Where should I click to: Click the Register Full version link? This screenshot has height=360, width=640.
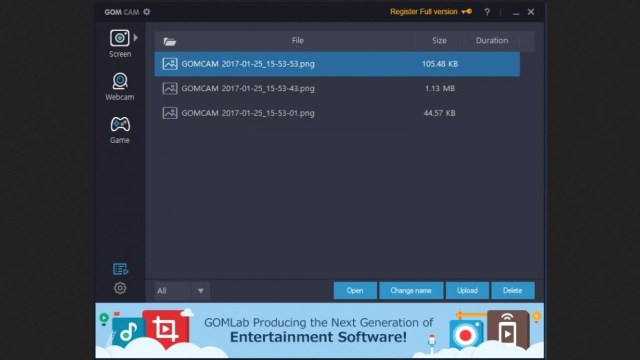[424, 12]
